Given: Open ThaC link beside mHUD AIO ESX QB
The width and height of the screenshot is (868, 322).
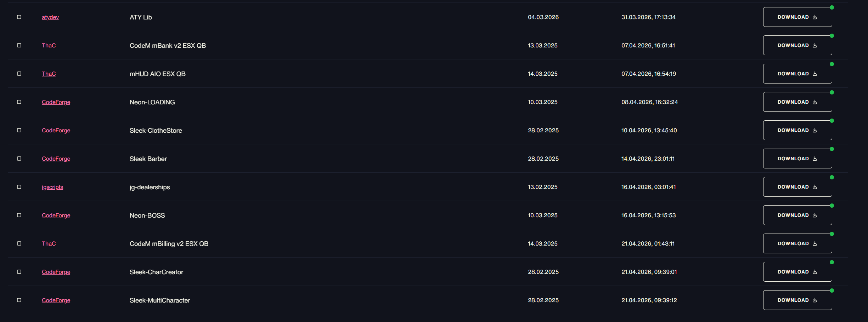Looking at the screenshot, I should (49, 74).
